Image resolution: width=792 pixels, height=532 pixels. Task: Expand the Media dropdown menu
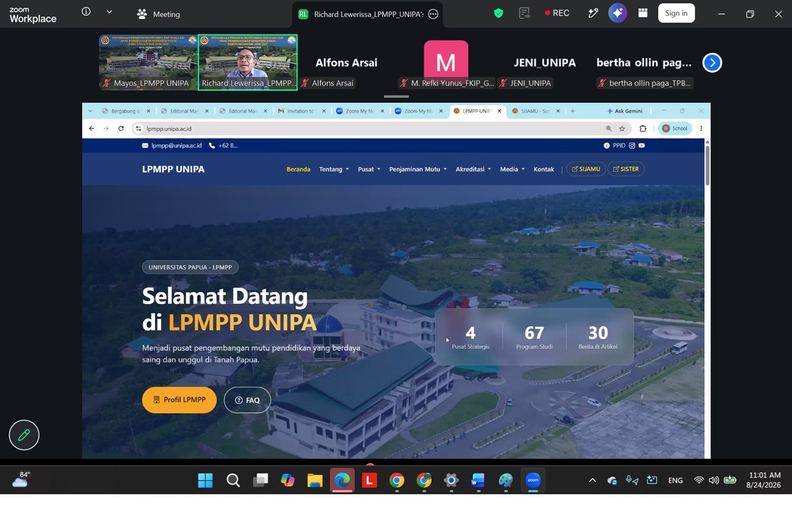click(x=512, y=169)
